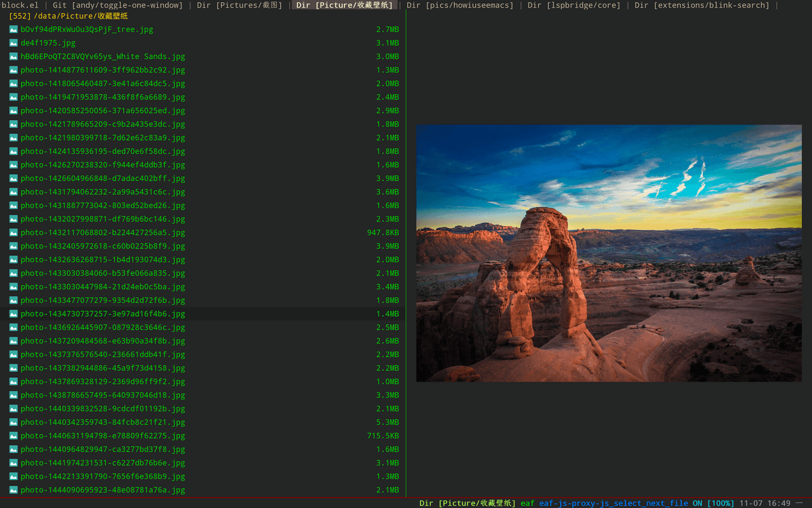Click the 1.4MB size in the highlighted row
The image size is (812, 508).
click(x=388, y=314)
